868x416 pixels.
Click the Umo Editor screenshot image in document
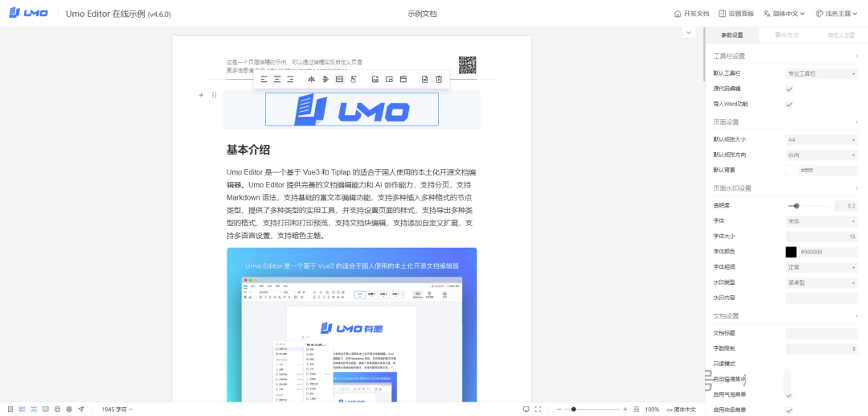tap(351, 324)
